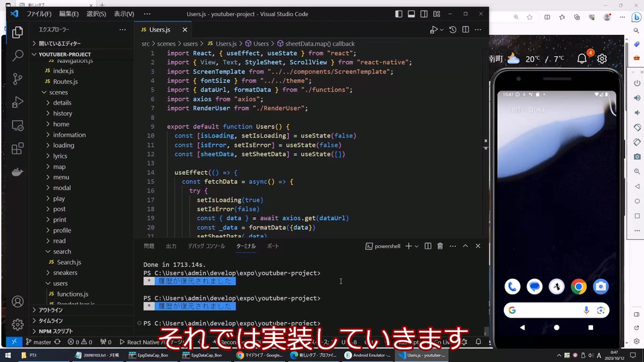
Task: Open the remote window indicator in status bar
Action: coord(13,341)
